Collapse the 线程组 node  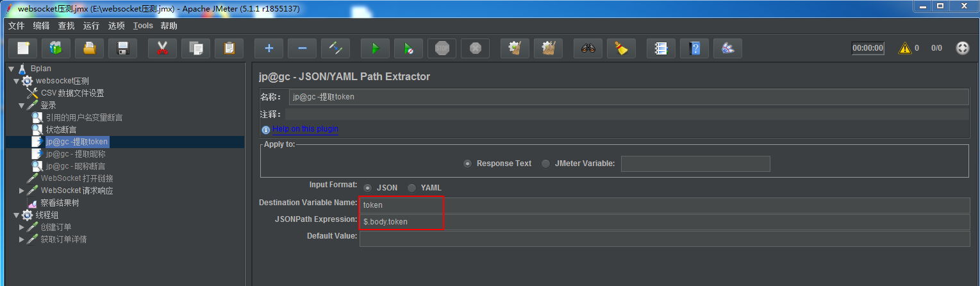click(17, 215)
